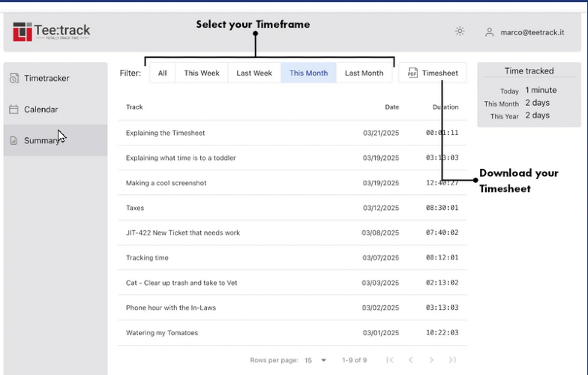
Task: Select the 'Taxes' track row
Action: pos(292,208)
